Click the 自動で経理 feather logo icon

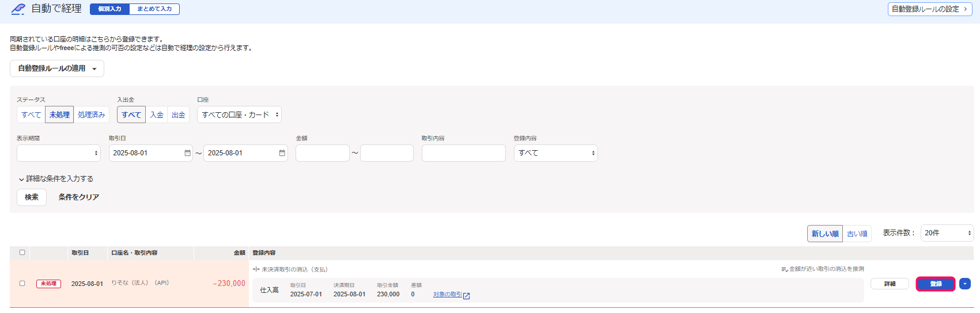pyautogui.click(x=18, y=9)
